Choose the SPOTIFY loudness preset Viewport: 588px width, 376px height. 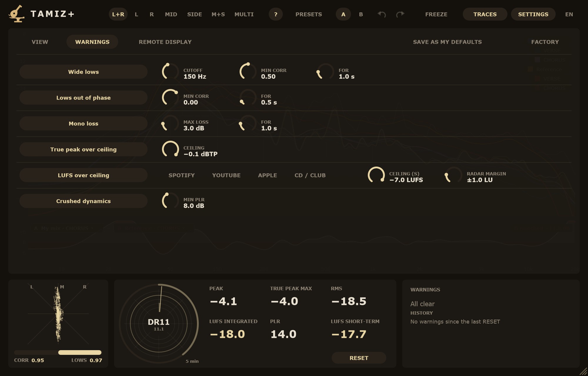(182, 175)
